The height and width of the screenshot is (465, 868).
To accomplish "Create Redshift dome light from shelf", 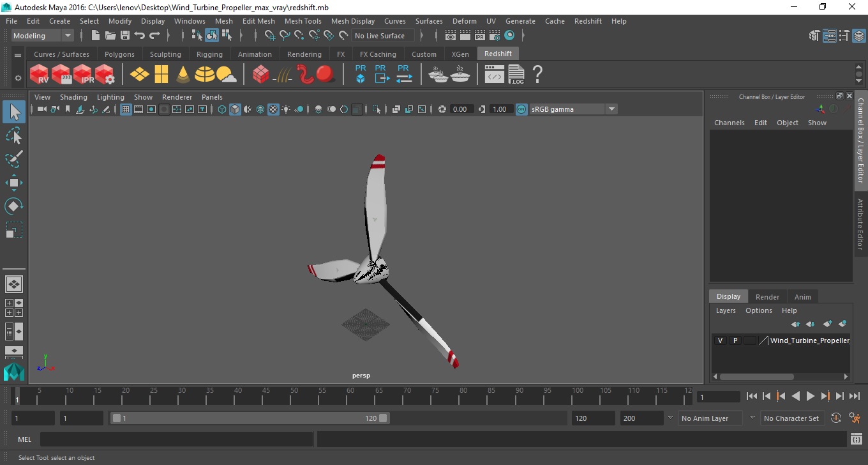I will (x=204, y=75).
